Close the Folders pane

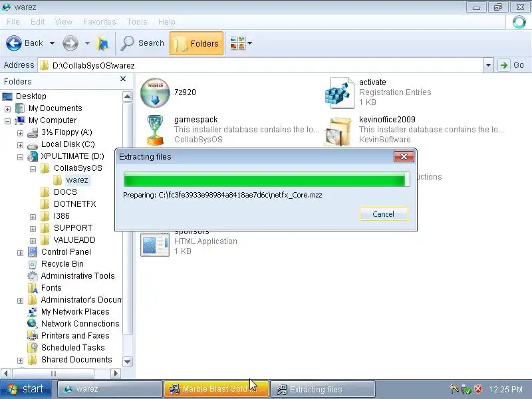pyautogui.click(x=123, y=79)
